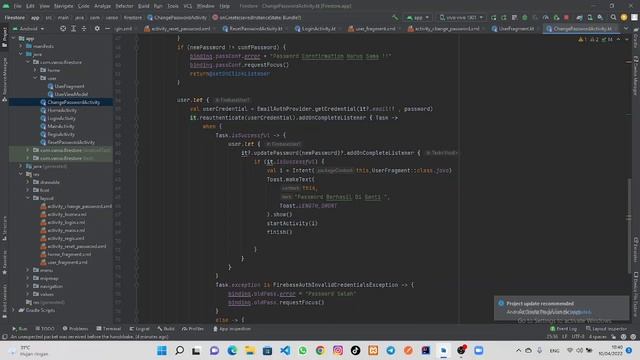640x360 pixels.
Task: Expand the manifests folder
Action: (x=21, y=46)
